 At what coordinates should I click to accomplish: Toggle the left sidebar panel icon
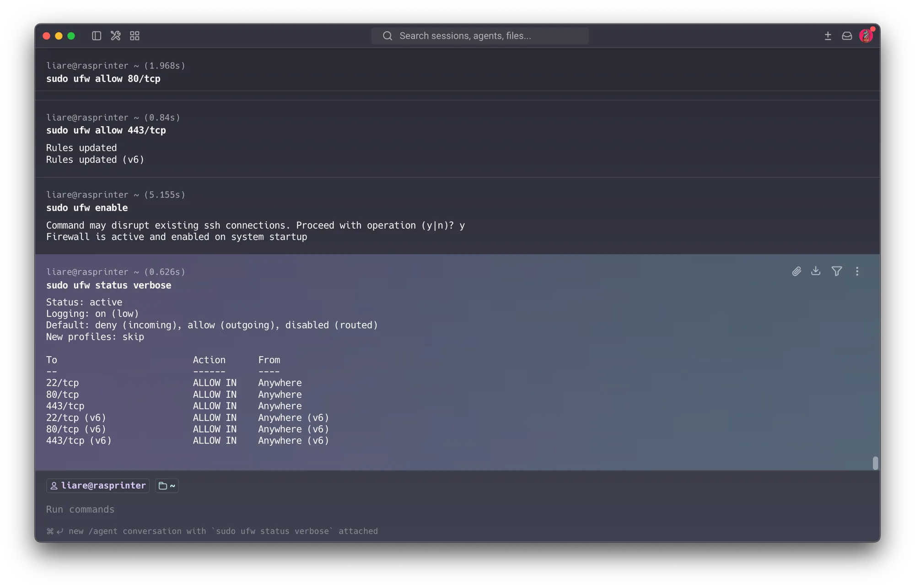(96, 36)
